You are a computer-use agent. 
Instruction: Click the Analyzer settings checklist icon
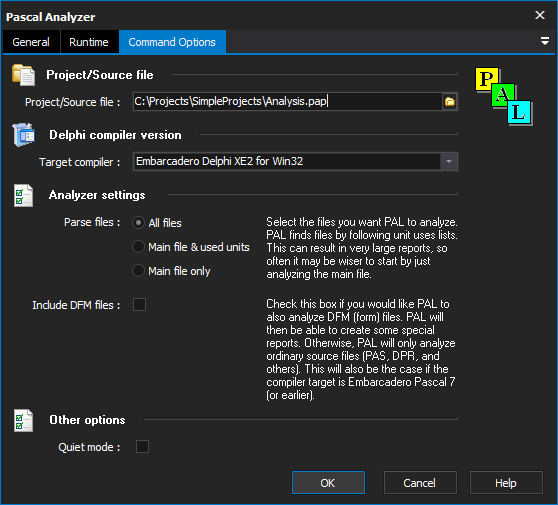23,195
